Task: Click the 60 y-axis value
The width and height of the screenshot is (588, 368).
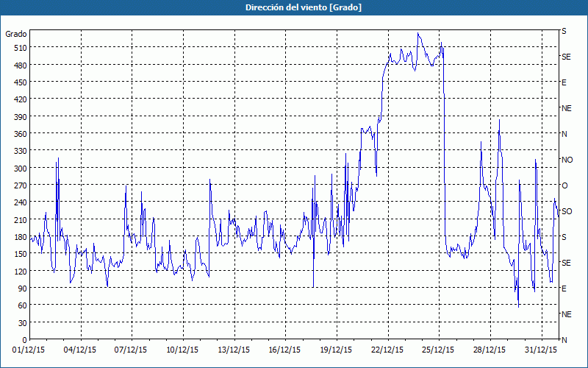Action: coord(23,305)
